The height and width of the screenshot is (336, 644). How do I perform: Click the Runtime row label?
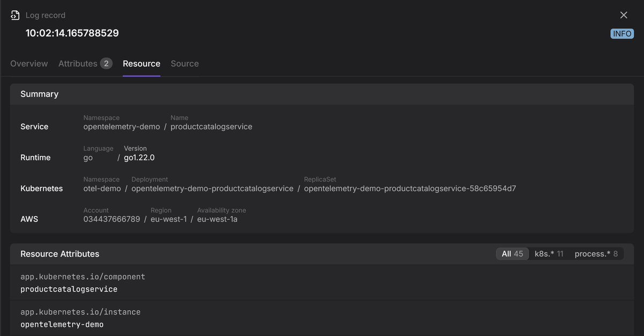pyautogui.click(x=35, y=158)
